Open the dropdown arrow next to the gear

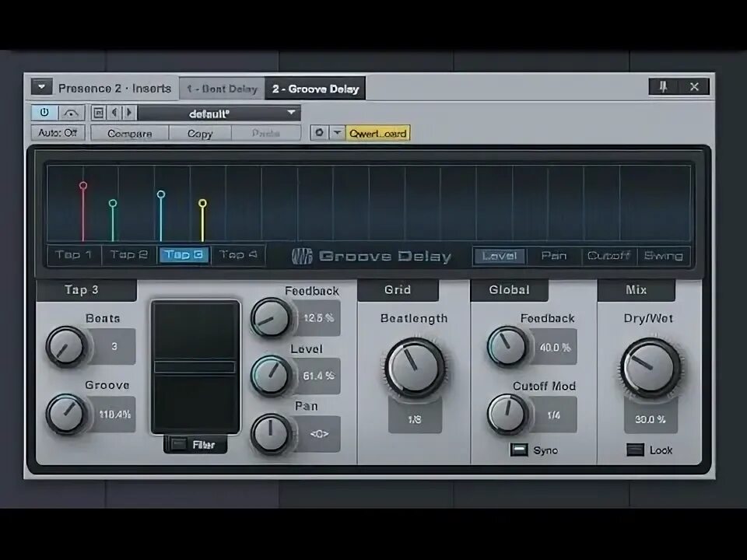(x=337, y=133)
